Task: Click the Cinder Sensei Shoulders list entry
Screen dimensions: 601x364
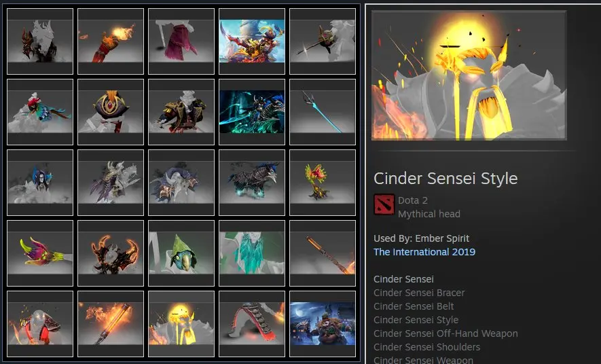Action: [426, 347]
